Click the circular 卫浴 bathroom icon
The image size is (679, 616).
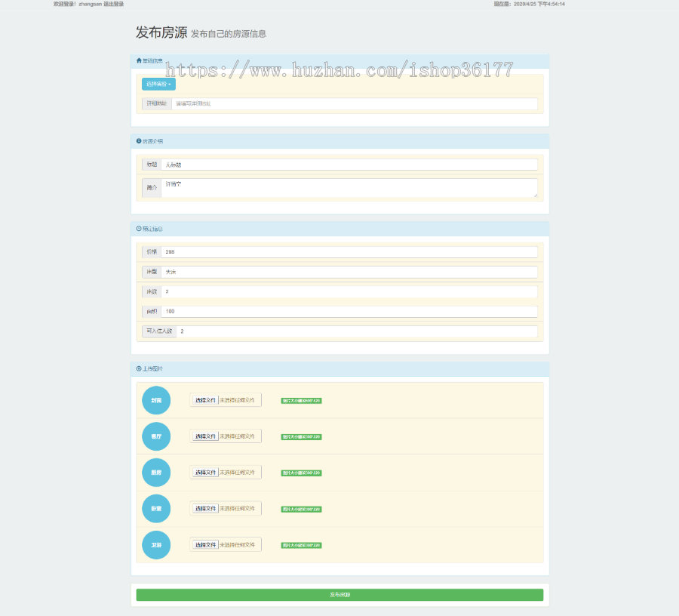(x=155, y=544)
